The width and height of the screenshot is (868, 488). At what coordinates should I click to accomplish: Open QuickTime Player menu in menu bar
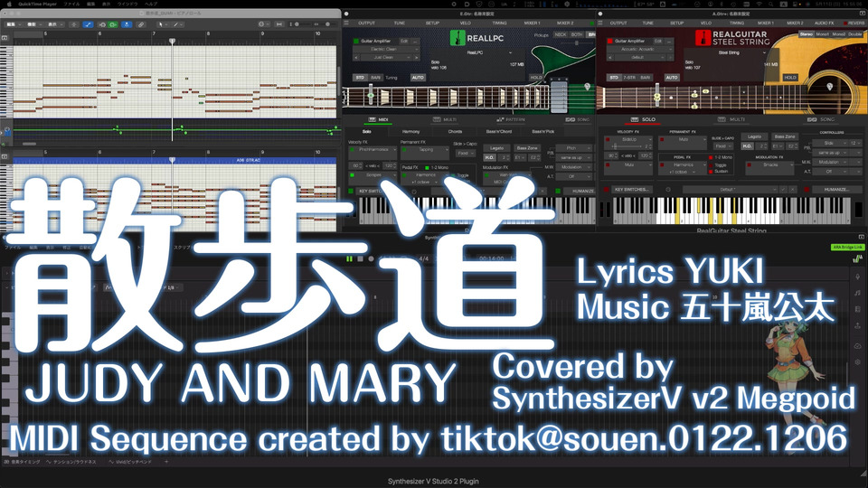point(37,4)
